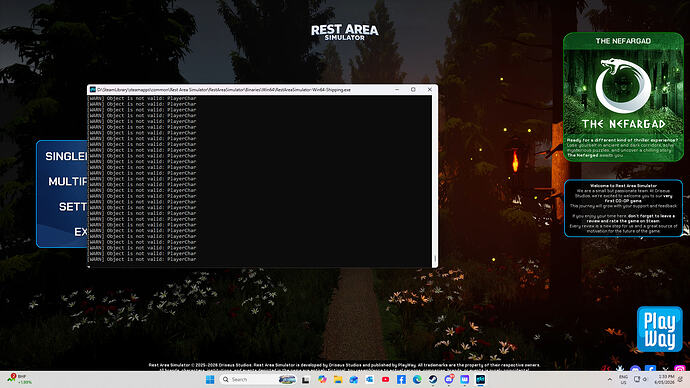690x388 pixels.
Task: Click the Welcome to Rest Area Simulator panel
Action: (x=623, y=208)
